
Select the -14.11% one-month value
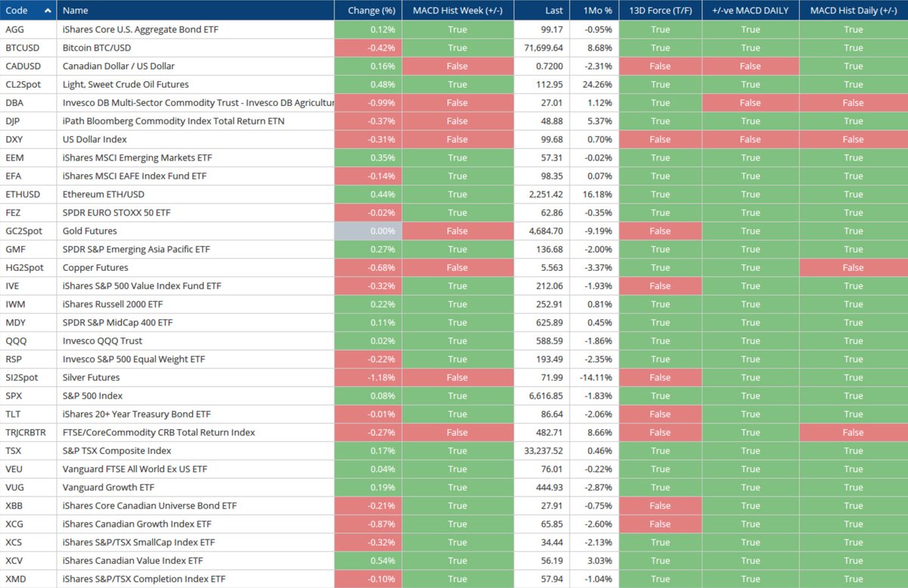point(593,377)
